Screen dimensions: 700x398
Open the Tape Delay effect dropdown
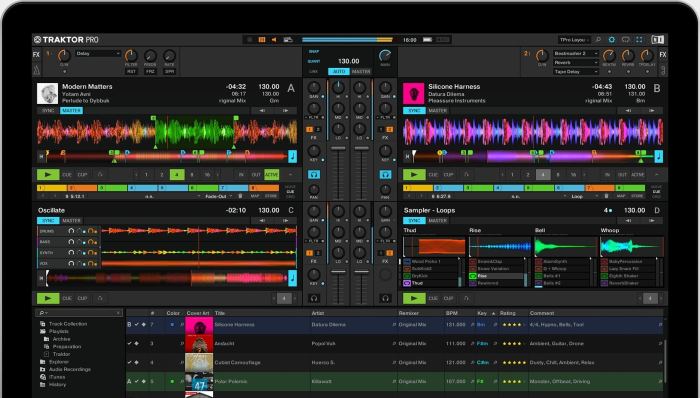pos(576,71)
